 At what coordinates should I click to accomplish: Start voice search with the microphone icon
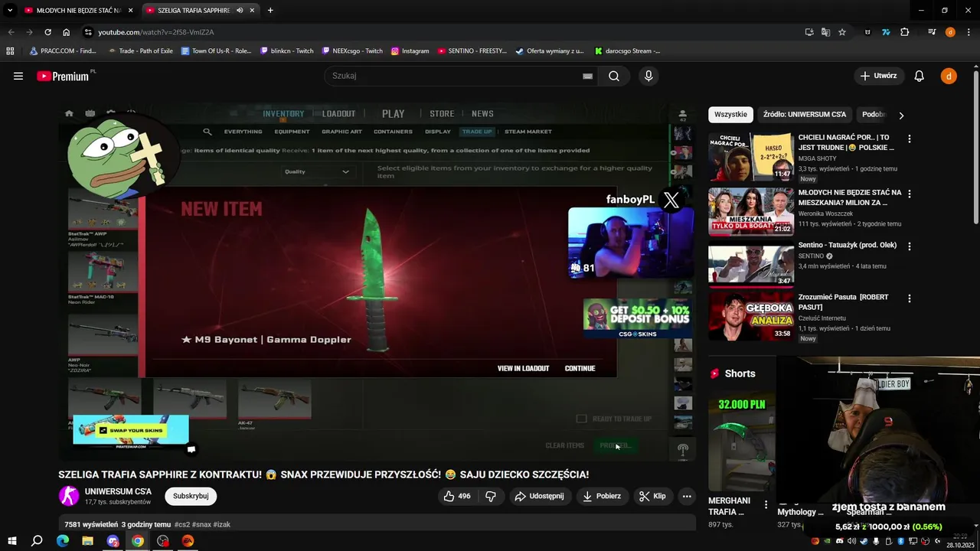pyautogui.click(x=648, y=76)
